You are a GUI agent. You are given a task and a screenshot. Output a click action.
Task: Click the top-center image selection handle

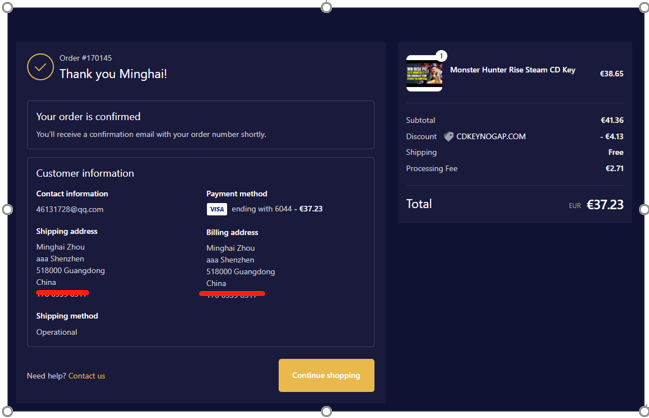(x=326, y=7)
